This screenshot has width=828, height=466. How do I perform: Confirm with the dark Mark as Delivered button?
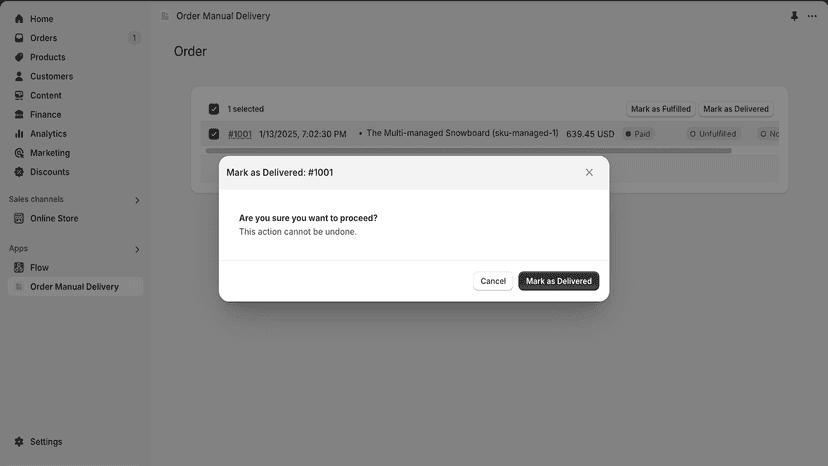[559, 281]
